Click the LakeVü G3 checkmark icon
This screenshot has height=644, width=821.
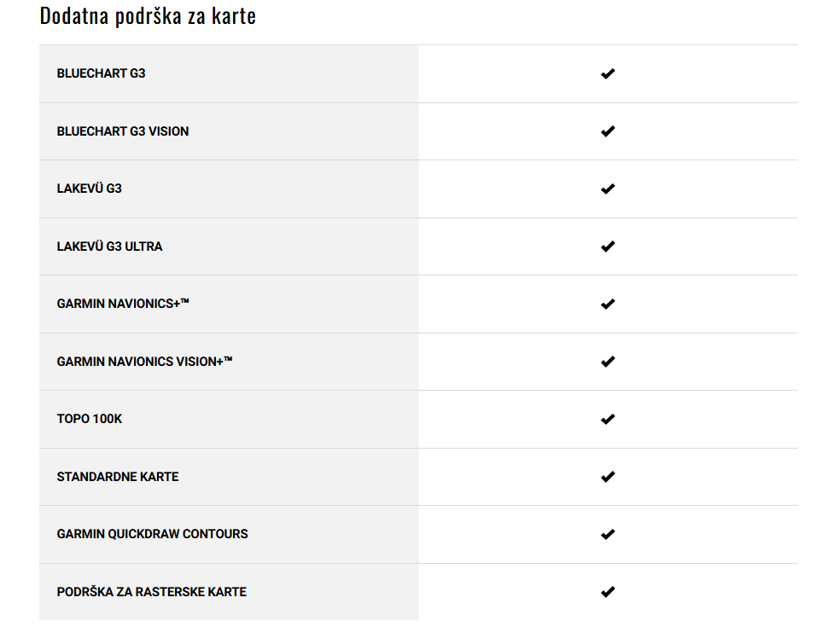[608, 189]
